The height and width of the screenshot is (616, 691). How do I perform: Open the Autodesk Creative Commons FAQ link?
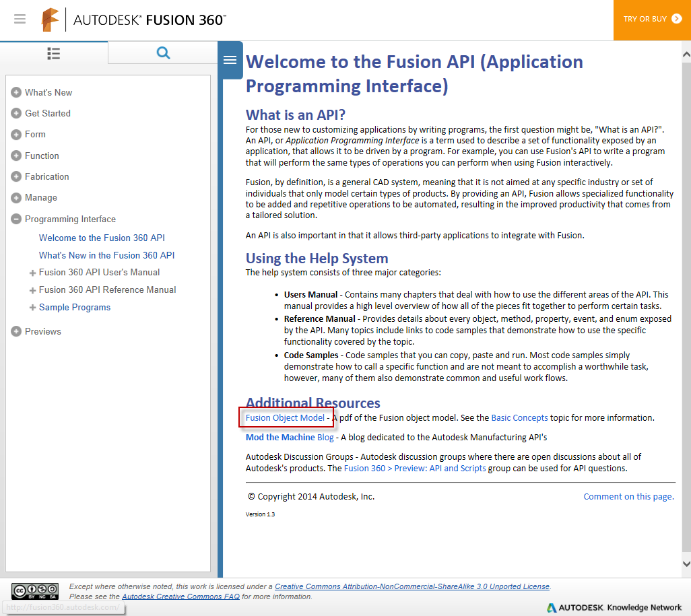[180, 596]
